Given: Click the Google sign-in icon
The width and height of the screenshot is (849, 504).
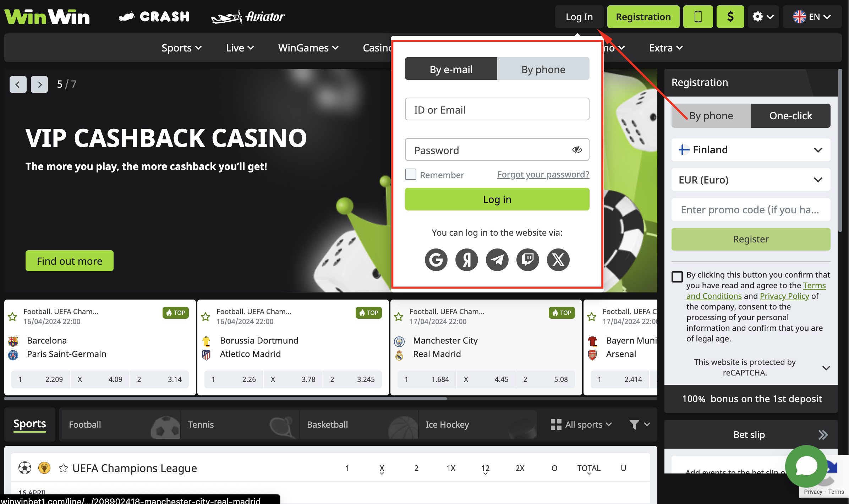Looking at the screenshot, I should [x=436, y=259].
